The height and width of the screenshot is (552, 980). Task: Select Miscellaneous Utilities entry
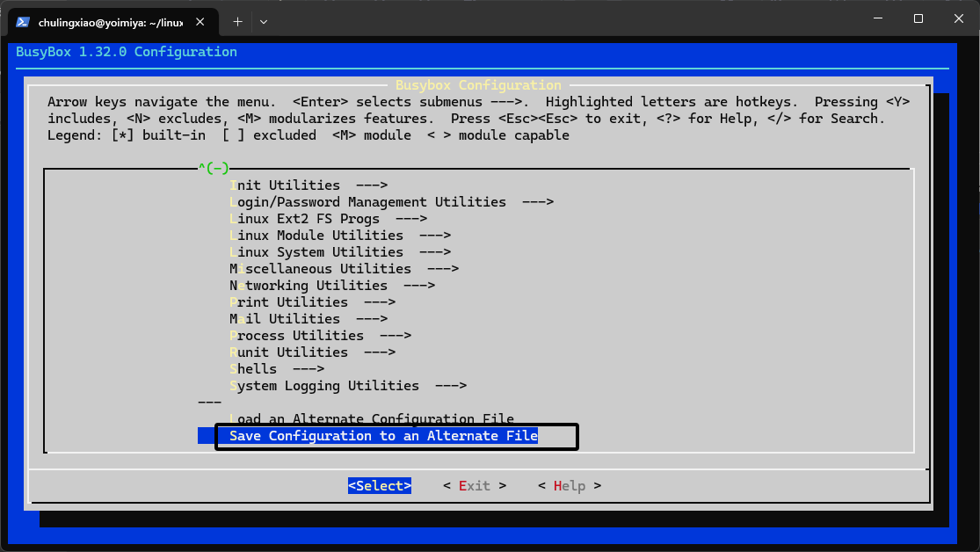click(345, 269)
